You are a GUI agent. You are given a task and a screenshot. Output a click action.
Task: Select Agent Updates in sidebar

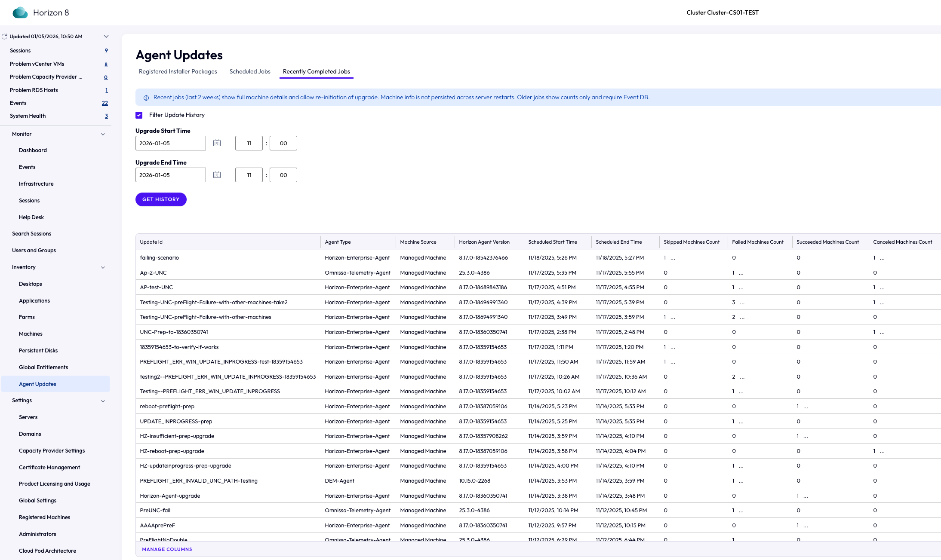pos(55,384)
